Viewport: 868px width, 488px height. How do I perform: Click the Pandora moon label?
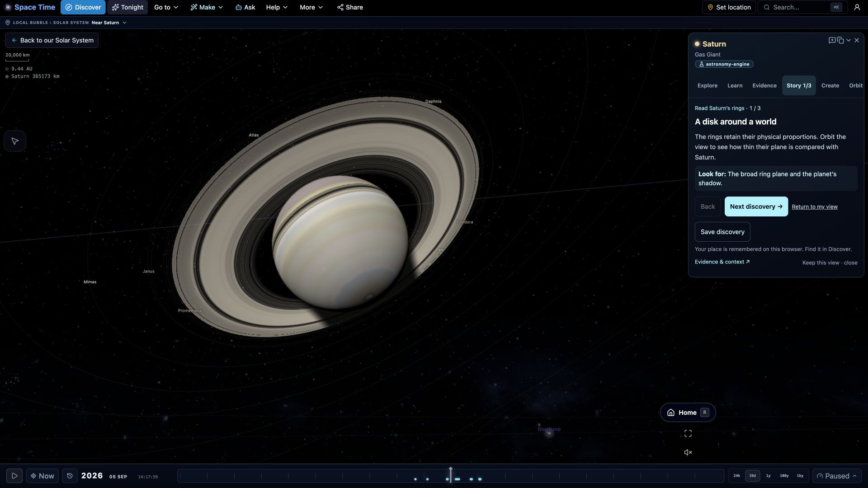465,222
